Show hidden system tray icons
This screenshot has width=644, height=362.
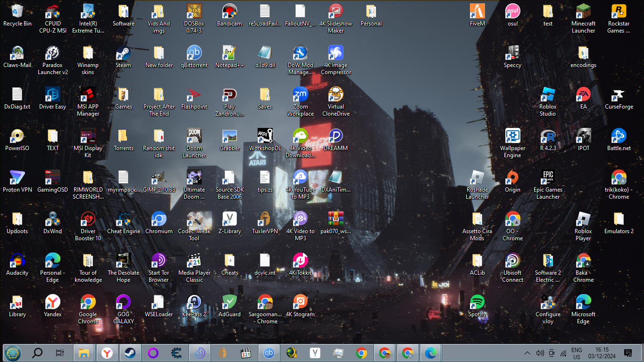coord(527,353)
